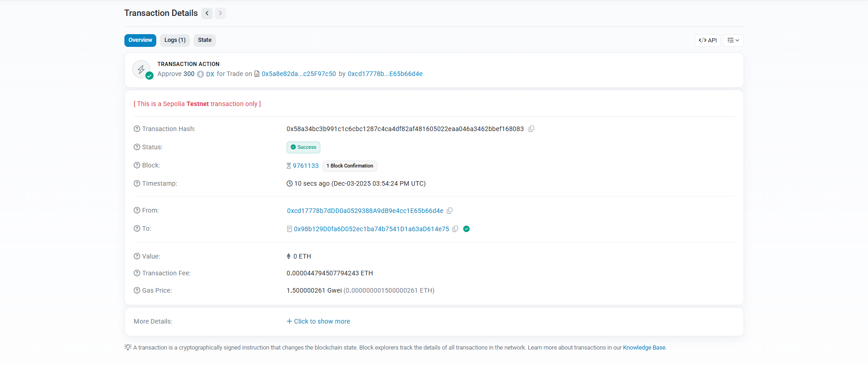Click the 1 Block Confirmation badge
The image size is (868, 365).
point(350,166)
